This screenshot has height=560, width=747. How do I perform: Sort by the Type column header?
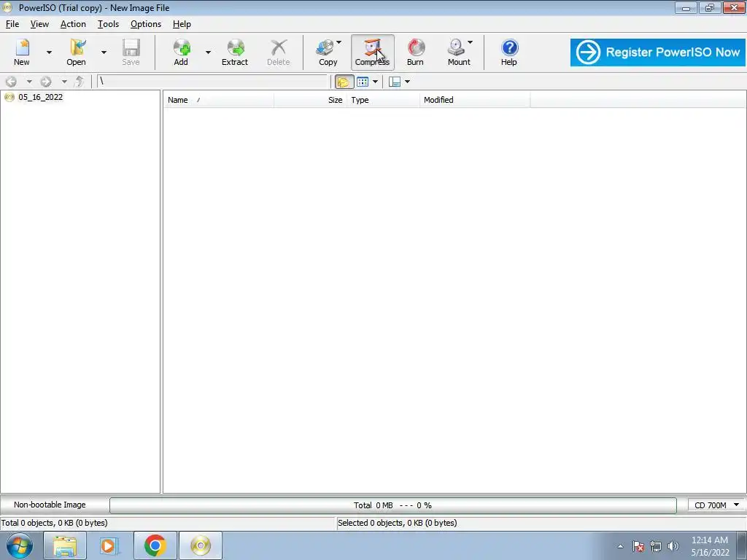[383, 100]
